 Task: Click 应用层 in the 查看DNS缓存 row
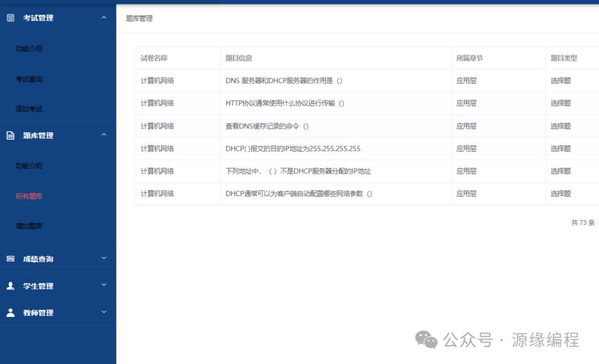click(x=466, y=126)
